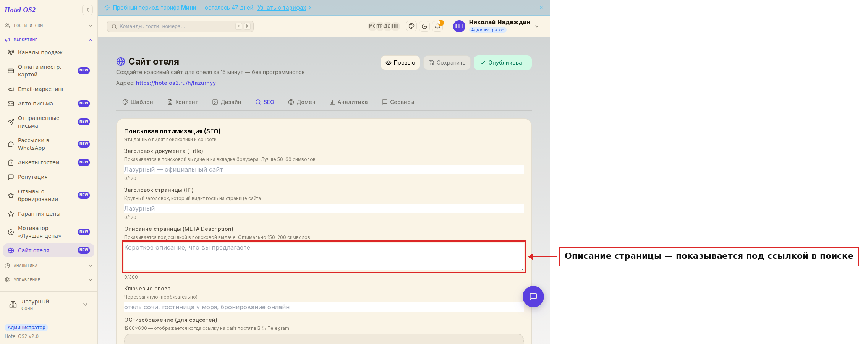Open Авто-письма in the sidebar

pyautogui.click(x=49, y=104)
